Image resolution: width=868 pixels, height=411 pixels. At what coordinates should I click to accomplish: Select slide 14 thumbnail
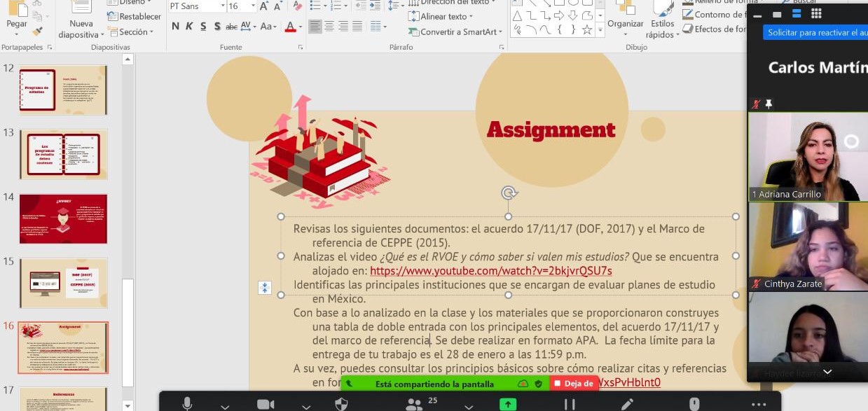click(63, 219)
